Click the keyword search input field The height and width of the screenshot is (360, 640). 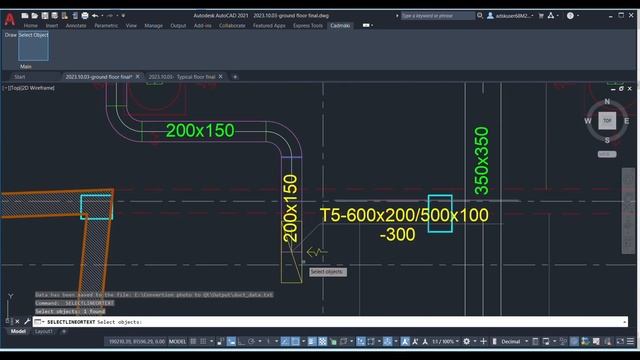(438, 16)
